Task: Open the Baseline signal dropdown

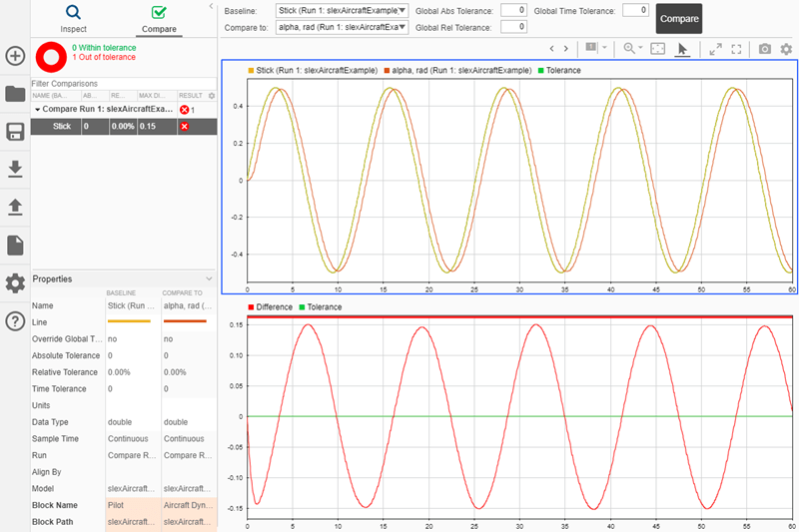Action: (x=342, y=10)
